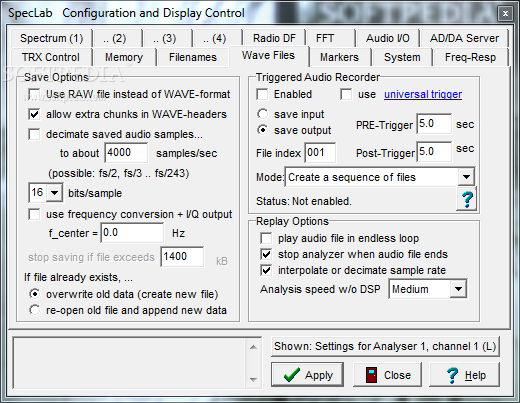Image resolution: width=520 pixels, height=403 pixels.
Task: Switch to the Radio DF tab
Action: point(274,38)
